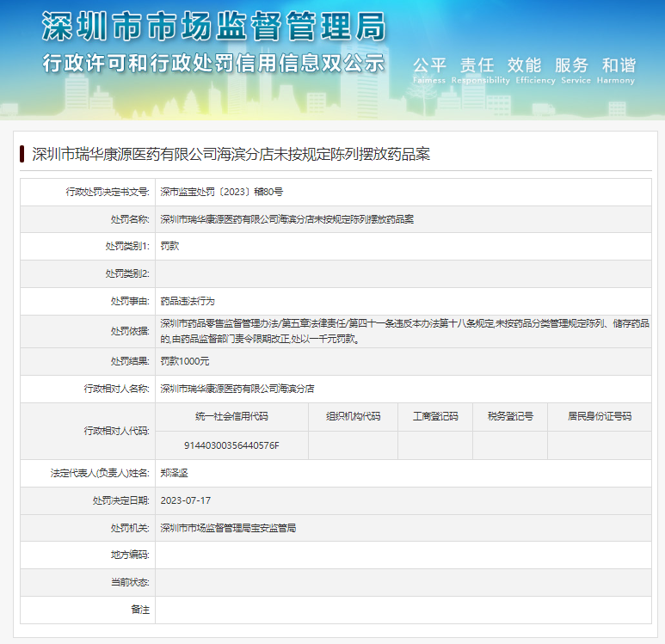
Task: Click the 服务 Service motto text
Action: [576, 71]
